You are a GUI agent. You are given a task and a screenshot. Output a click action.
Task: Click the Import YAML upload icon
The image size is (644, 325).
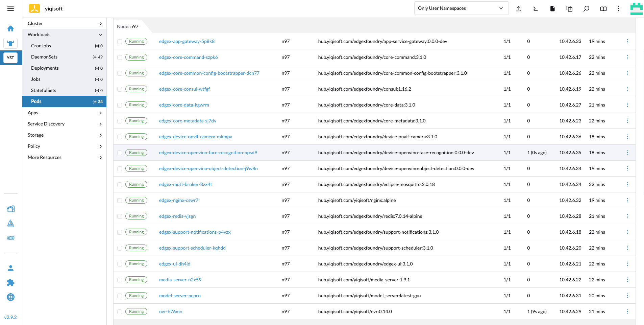coord(519,9)
